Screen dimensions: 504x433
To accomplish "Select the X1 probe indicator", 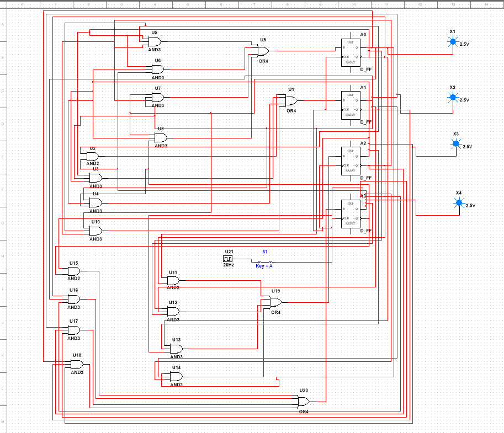I will click(x=453, y=41).
